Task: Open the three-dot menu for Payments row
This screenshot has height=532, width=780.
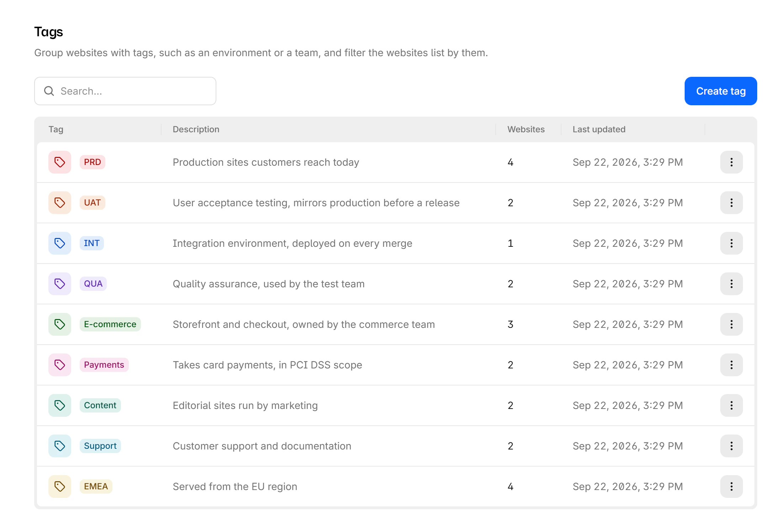Action: pos(732,365)
